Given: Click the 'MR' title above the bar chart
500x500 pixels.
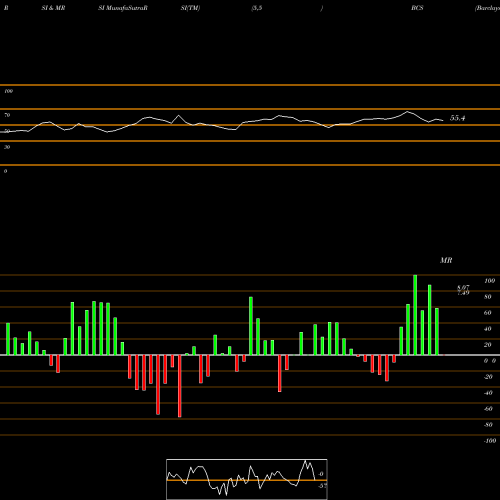Looking at the screenshot, I should tap(446, 260).
